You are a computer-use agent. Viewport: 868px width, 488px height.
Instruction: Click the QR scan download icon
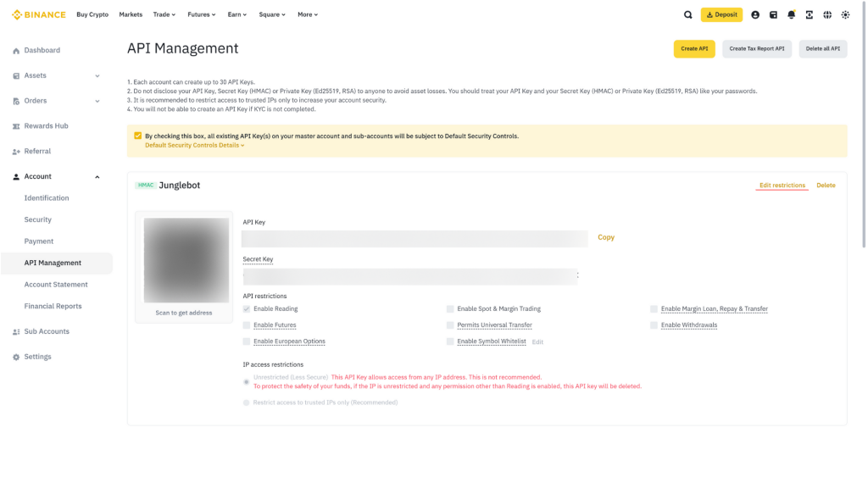810,15
